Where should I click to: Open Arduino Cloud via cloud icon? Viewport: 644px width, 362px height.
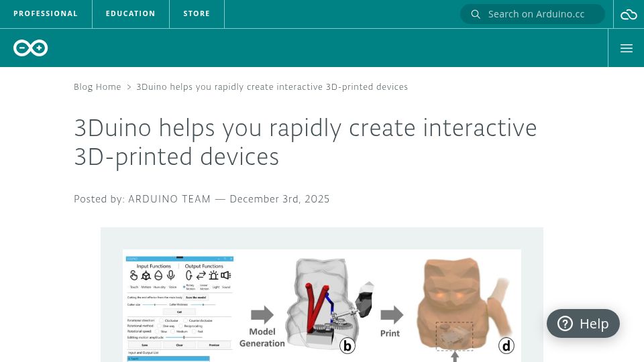pos(629,15)
